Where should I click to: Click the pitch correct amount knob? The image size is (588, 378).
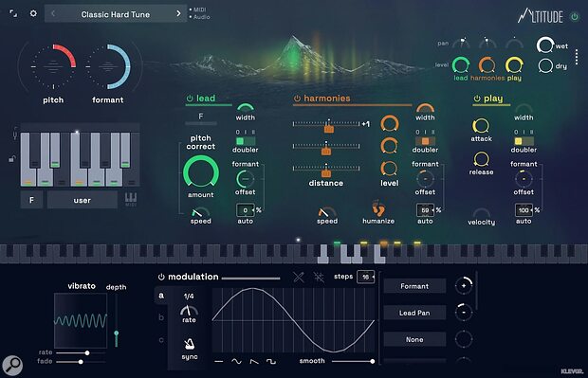(201, 172)
